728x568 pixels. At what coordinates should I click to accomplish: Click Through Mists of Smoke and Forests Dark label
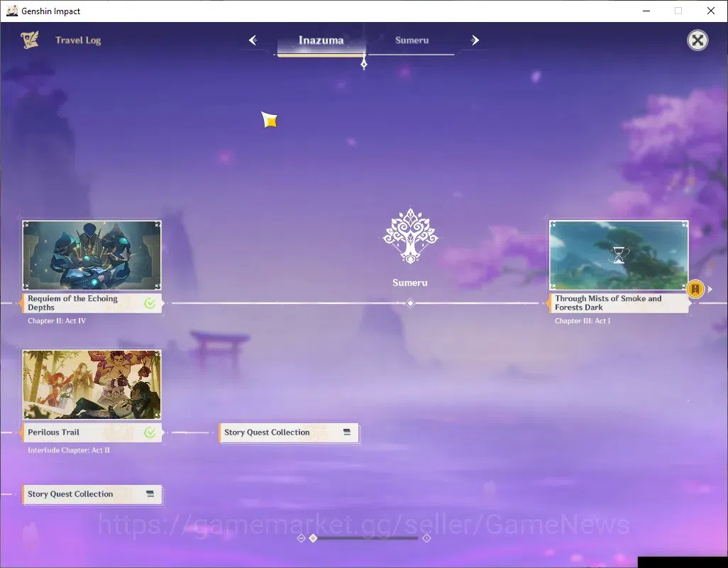point(608,302)
